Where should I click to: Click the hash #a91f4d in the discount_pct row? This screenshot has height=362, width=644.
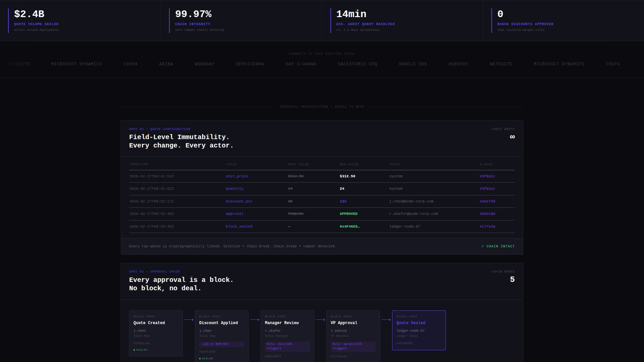click(487, 201)
